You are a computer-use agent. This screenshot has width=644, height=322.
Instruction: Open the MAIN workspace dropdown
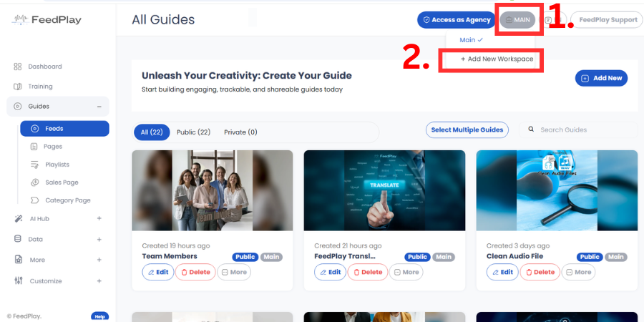[517, 20]
